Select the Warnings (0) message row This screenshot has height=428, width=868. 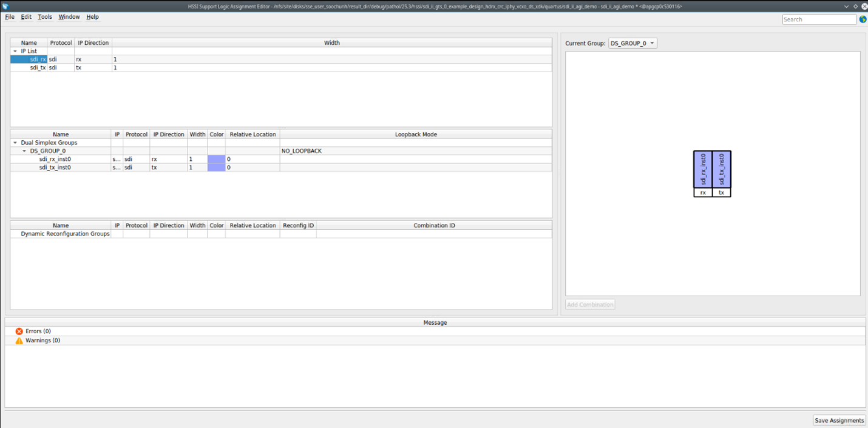click(435, 341)
